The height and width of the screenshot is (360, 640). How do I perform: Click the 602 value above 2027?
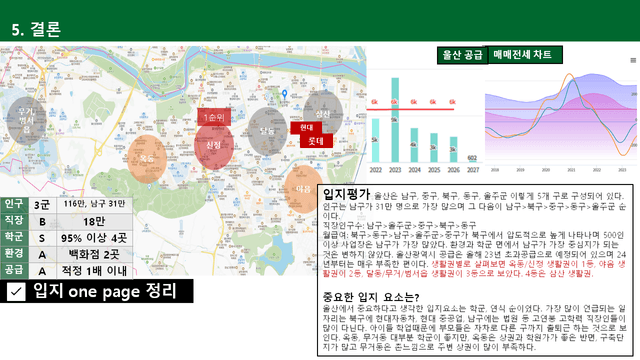472,158
